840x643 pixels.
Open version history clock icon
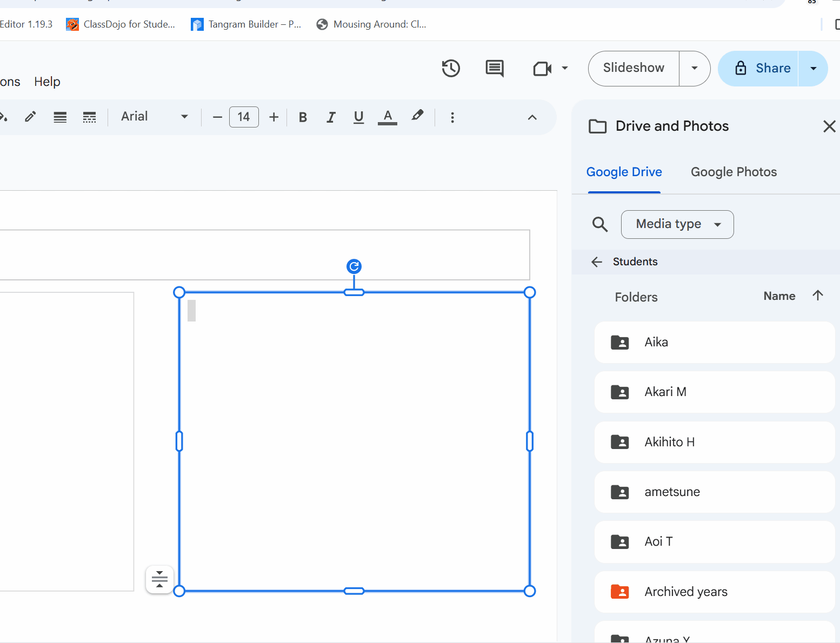click(451, 69)
